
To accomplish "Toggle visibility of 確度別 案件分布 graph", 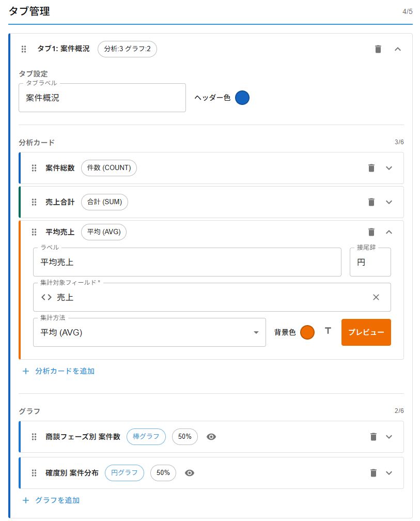I will point(189,472).
